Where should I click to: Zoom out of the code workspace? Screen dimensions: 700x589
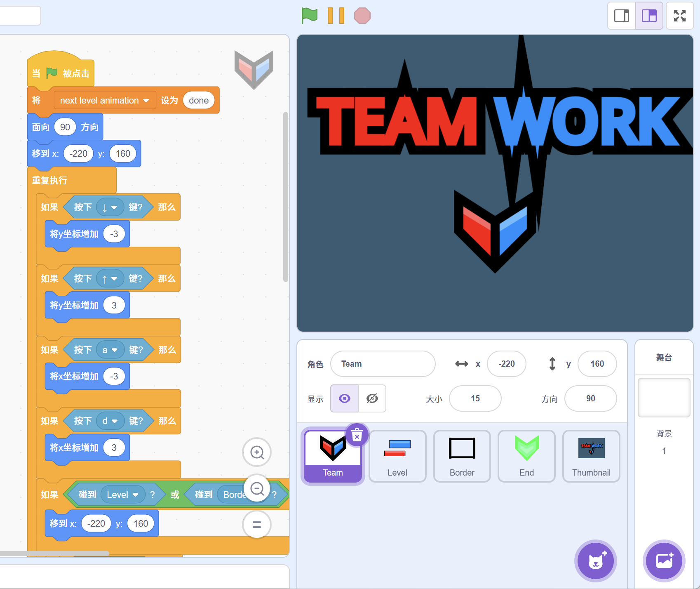coord(257,489)
